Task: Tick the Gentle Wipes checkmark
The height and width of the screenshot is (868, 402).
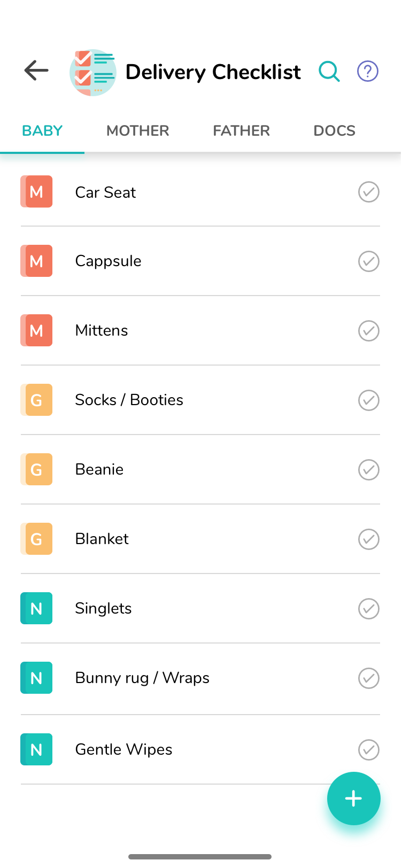Action: [x=369, y=749]
